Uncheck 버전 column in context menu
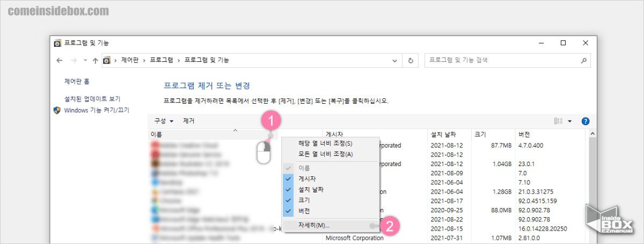This screenshot has width=644, height=244. 331,211
